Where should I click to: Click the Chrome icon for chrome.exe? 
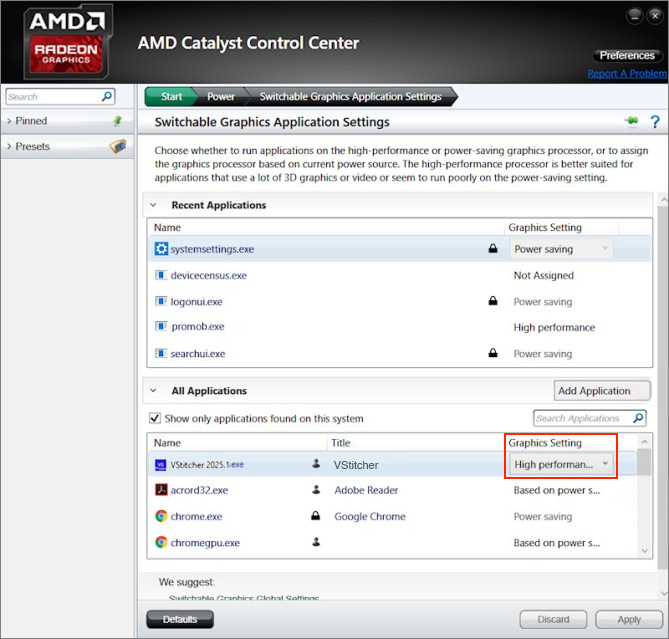tap(161, 516)
